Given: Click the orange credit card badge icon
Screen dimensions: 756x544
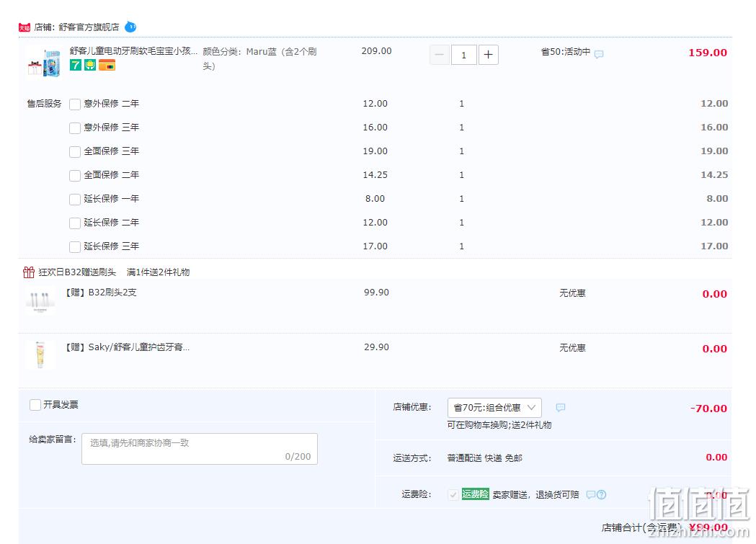Looking at the screenshot, I should click(107, 65).
